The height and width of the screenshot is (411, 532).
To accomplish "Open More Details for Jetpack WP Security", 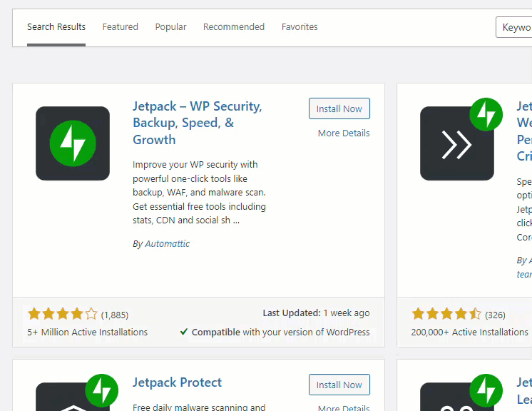I will point(344,133).
